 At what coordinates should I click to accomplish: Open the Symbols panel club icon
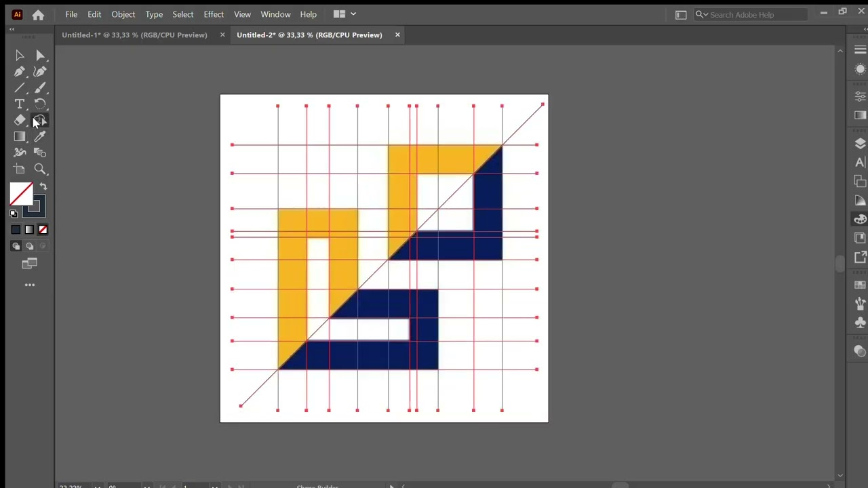pyautogui.click(x=861, y=323)
